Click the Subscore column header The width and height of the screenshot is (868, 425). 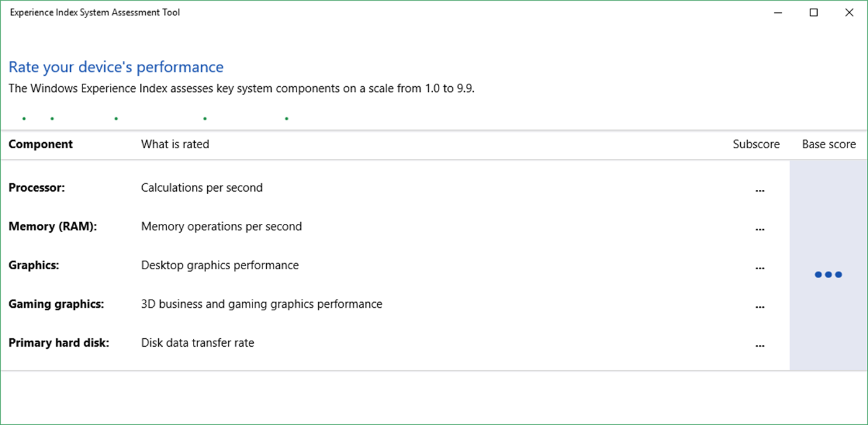pyautogui.click(x=756, y=145)
